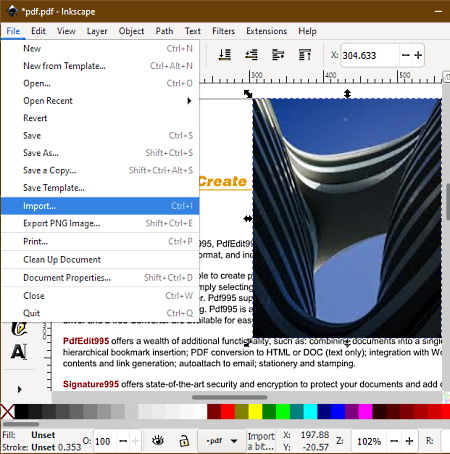Click the palette horizontal scrollbar
Image resolution: width=450 pixels, height=454 pixels.
point(21,424)
